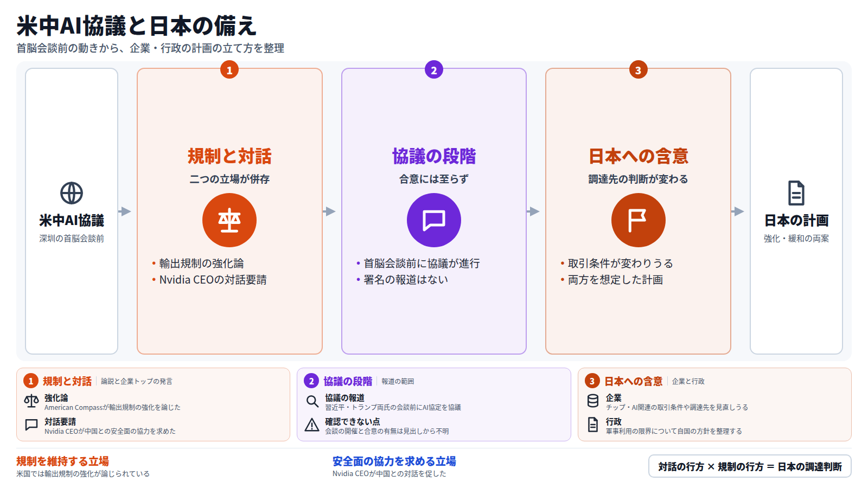Image resolution: width=868 pixels, height=488 pixels.
Task: Click the warning triangle icon beside 確認できない点
Action: pos(312,425)
